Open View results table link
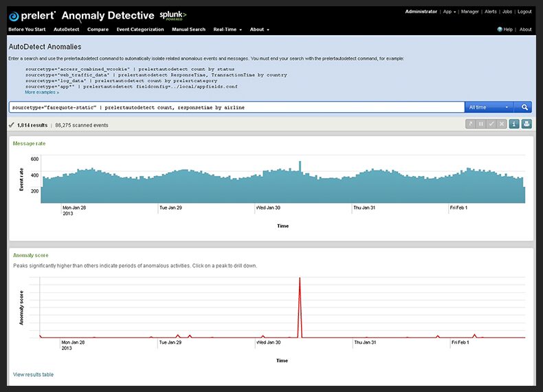This screenshot has height=392, width=543. coord(33,375)
